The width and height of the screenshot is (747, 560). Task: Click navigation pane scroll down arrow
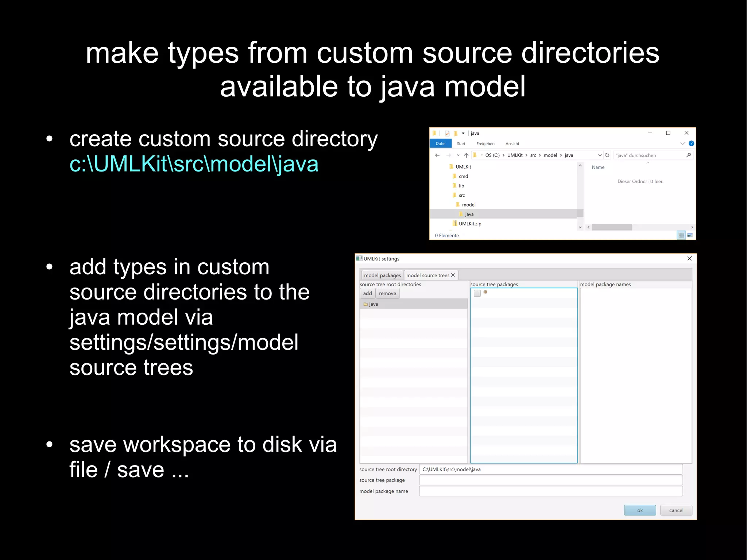pos(580,227)
